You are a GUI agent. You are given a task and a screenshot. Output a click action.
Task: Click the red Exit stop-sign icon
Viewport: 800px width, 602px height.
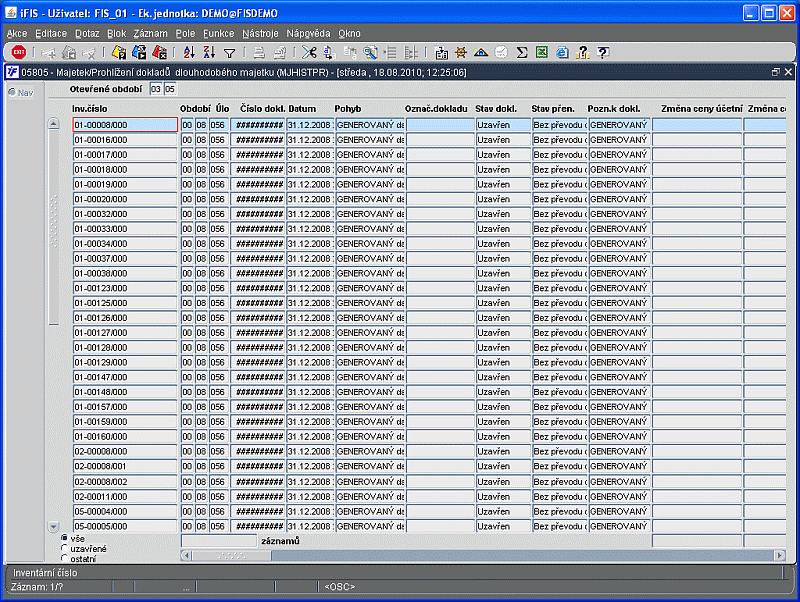[x=19, y=52]
